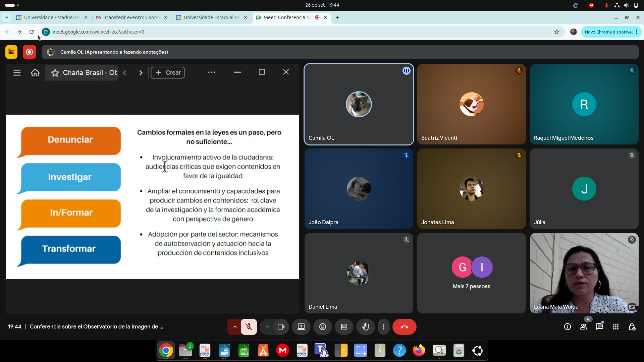Click the Novo Chrome disponível button
This screenshot has width=644, height=362.
click(x=608, y=32)
